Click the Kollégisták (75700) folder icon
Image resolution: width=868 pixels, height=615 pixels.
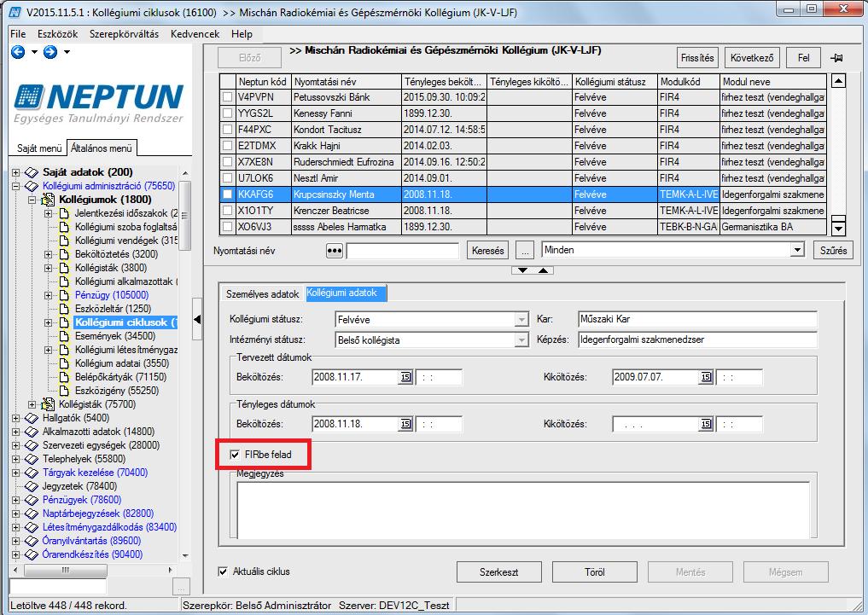click(x=48, y=404)
